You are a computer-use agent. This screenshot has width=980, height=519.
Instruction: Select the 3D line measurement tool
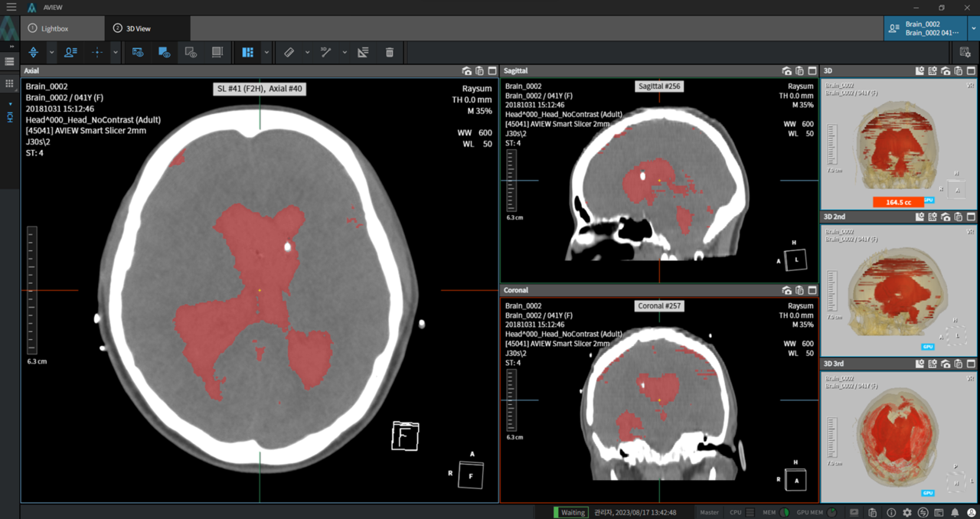[x=325, y=52]
